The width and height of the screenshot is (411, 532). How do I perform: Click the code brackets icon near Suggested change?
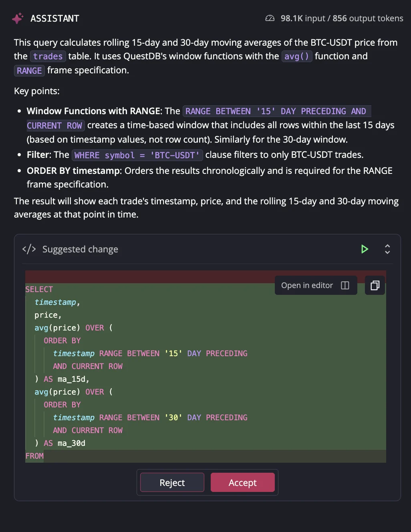[x=29, y=249]
